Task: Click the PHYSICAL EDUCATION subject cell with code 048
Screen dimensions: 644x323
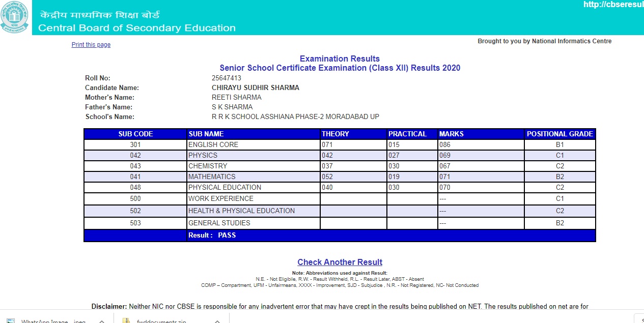Action: tap(254, 187)
